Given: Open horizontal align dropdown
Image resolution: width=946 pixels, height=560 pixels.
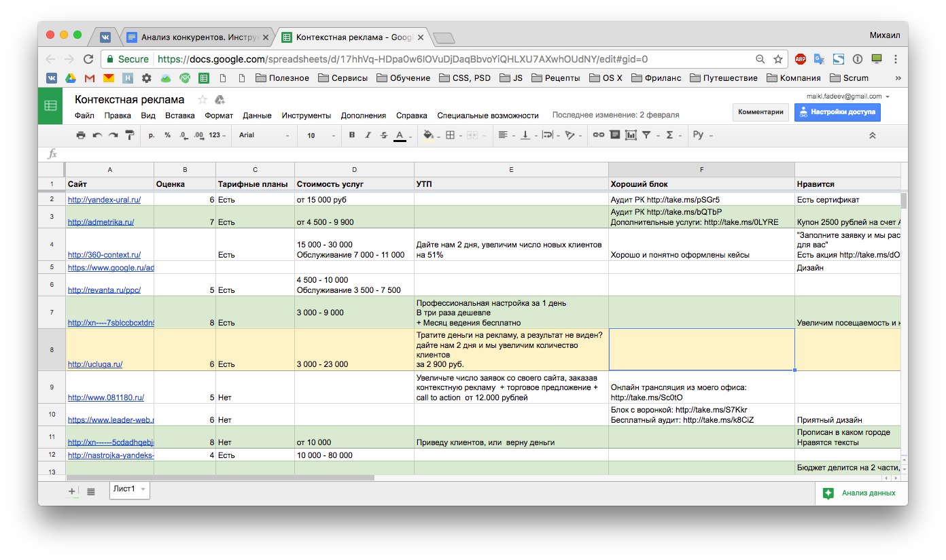Looking at the screenshot, I should [x=506, y=135].
